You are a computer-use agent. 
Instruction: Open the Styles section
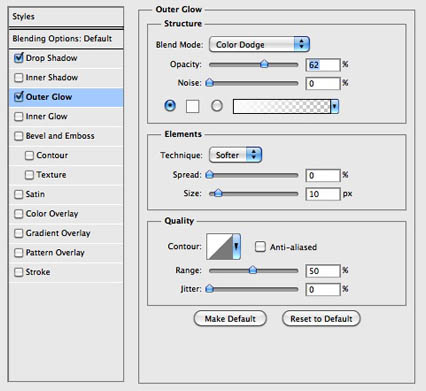66,17
